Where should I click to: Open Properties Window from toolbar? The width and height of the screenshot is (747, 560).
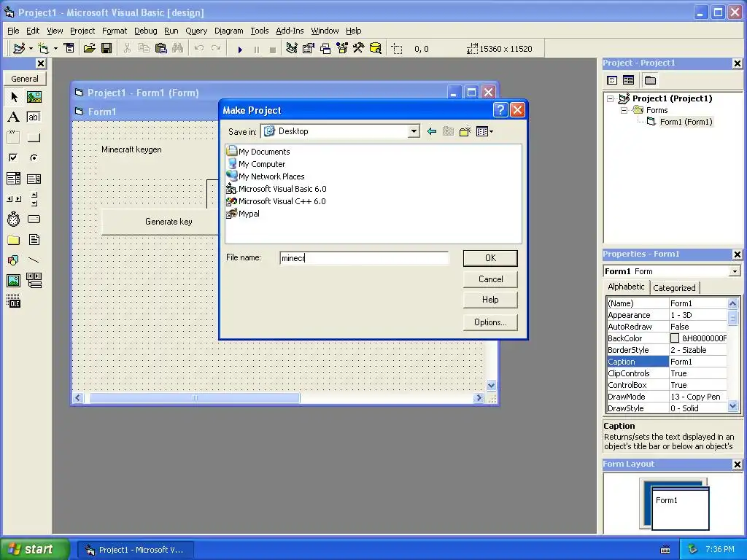[309, 49]
